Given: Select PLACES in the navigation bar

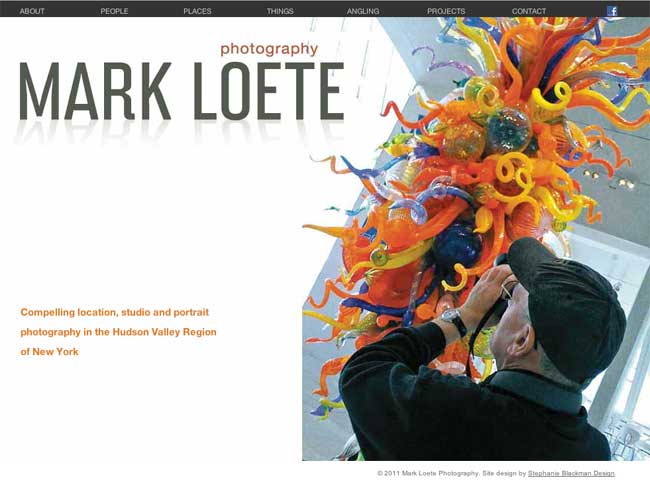Looking at the screenshot, I should click(x=197, y=11).
